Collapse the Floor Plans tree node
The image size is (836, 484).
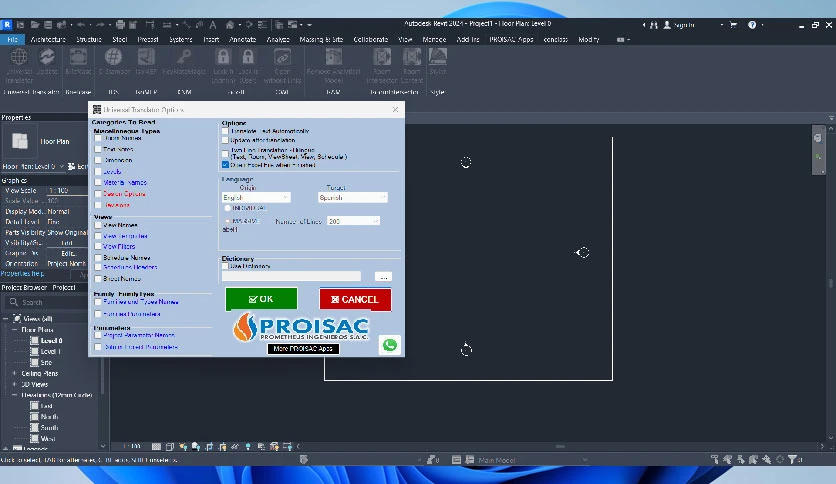14,330
